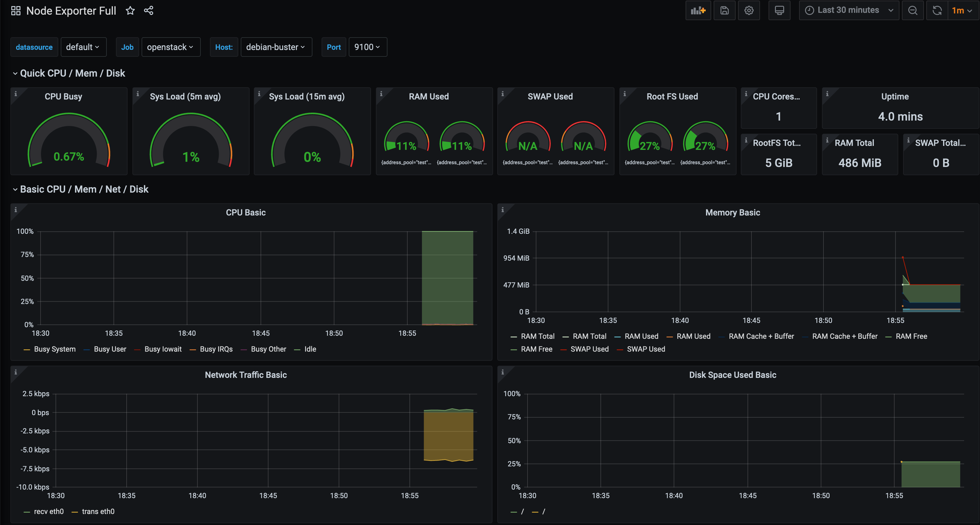Click the add panel icon
Image resolution: width=980 pixels, height=525 pixels.
click(698, 10)
